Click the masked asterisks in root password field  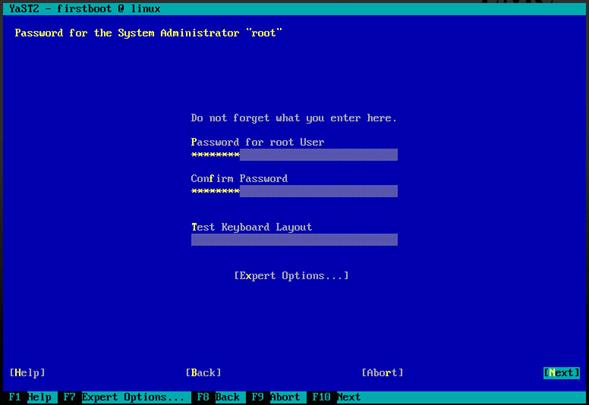pyautogui.click(x=215, y=154)
